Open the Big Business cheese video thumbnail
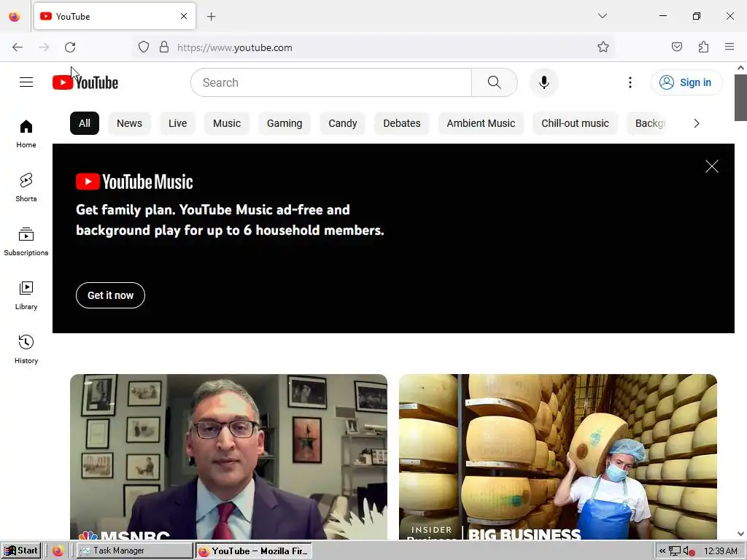Screen dimensions: 747x560 (x=558, y=456)
